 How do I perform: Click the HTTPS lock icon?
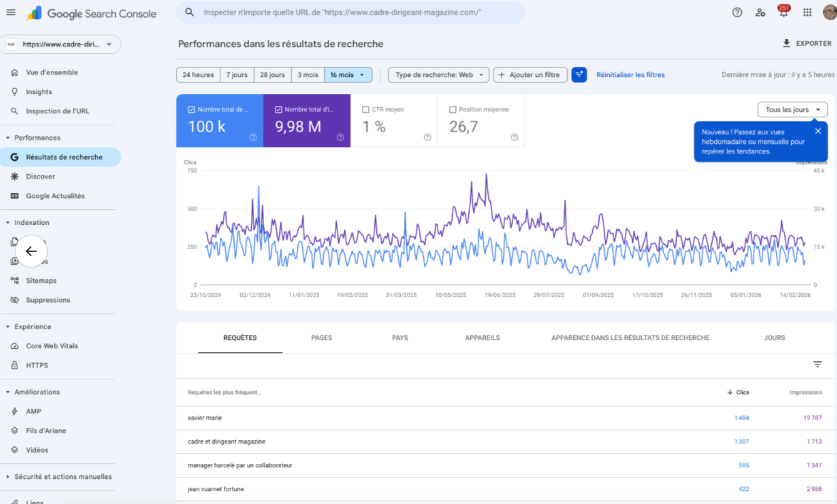click(14, 365)
